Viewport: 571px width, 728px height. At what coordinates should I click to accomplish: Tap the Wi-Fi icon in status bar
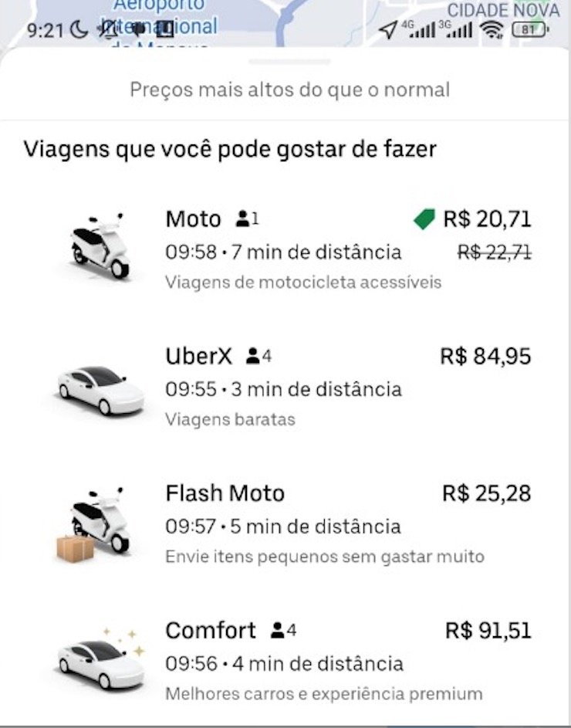[x=491, y=30]
